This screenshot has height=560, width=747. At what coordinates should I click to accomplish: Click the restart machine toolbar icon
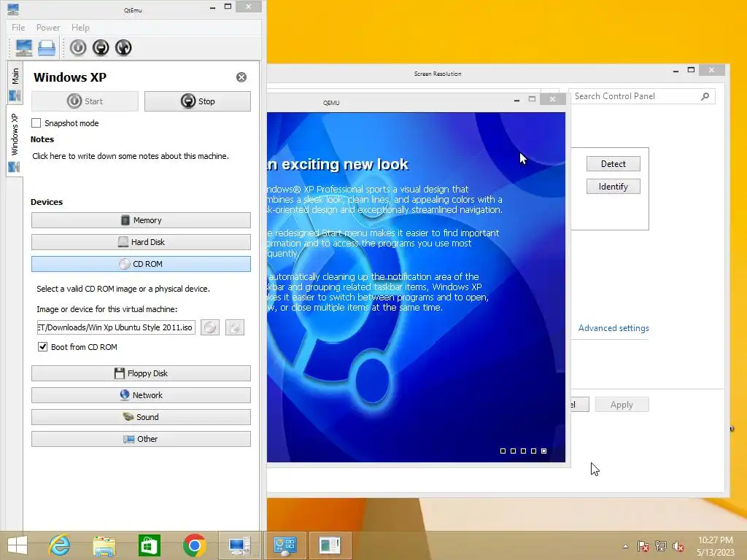tap(123, 47)
